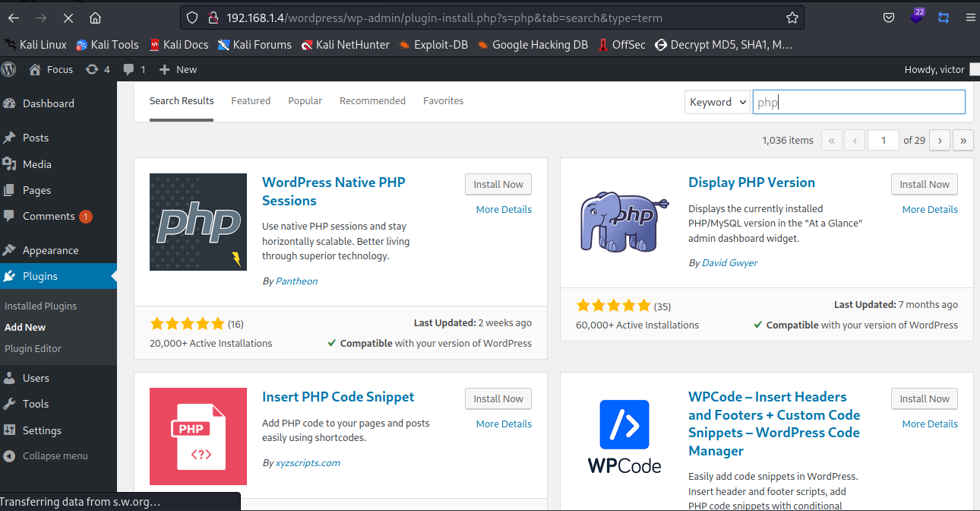The width and height of the screenshot is (980, 511).
Task: Click Insert PHP Code Snippet plugin thumbnail
Action: click(198, 436)
